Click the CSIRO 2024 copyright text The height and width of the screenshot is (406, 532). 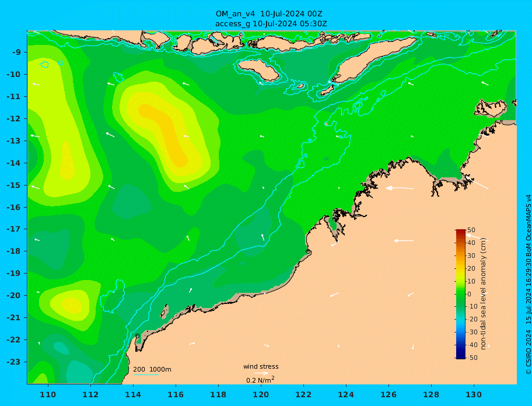528,285
